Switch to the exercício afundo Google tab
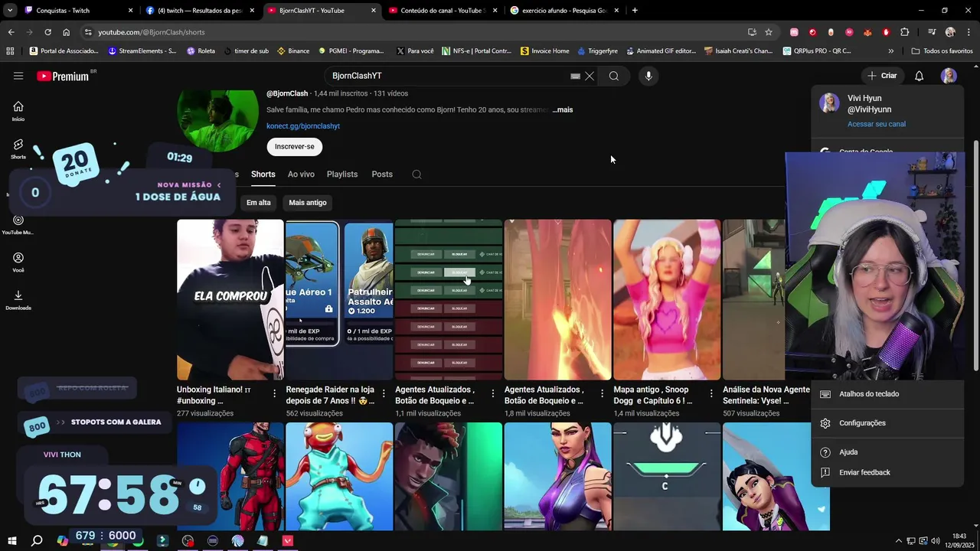This screenshot has width=980, height=551. pyautogui.click(x=564, y=11)
